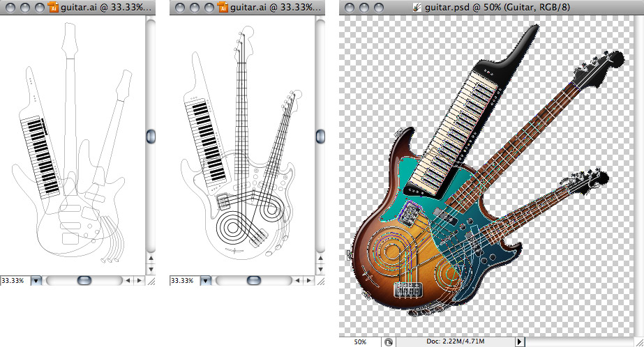Click the round status icon beside Photoshop's 50% zoom
This screenshot has height=347, width=644.
[x=387, y=342]
